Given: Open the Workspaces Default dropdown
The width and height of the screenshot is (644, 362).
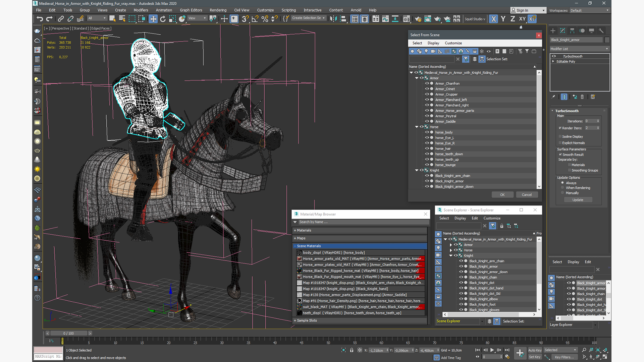Looking at the screenshot, I should pyautogui.click(x=589, y=10).
